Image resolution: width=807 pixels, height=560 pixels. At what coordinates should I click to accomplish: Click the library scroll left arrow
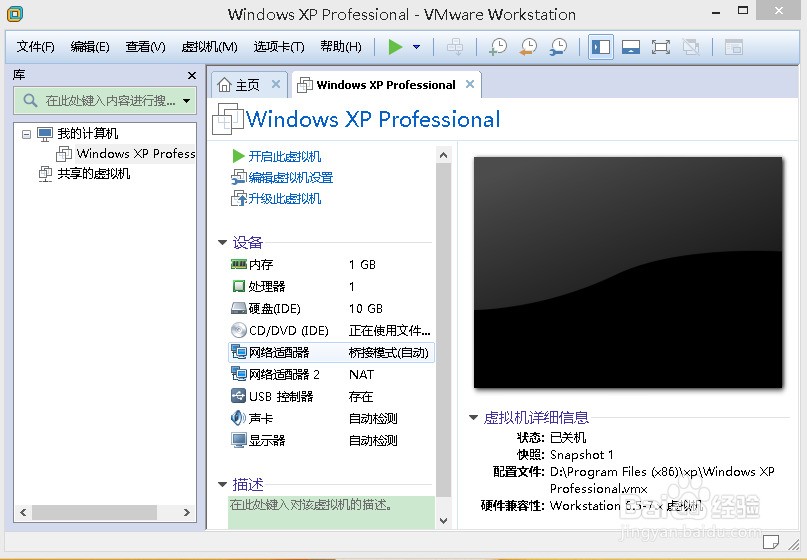click(23, 512)
